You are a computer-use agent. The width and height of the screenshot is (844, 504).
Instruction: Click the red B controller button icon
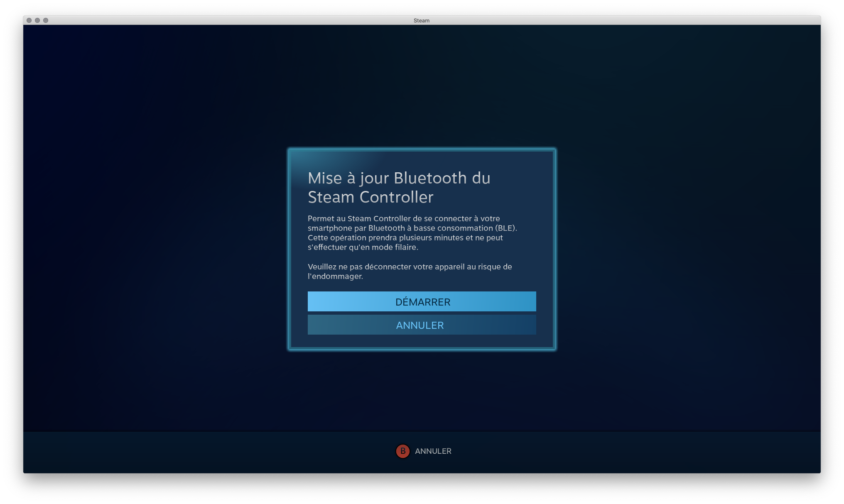pyautogui.click(x=402, y=451)
